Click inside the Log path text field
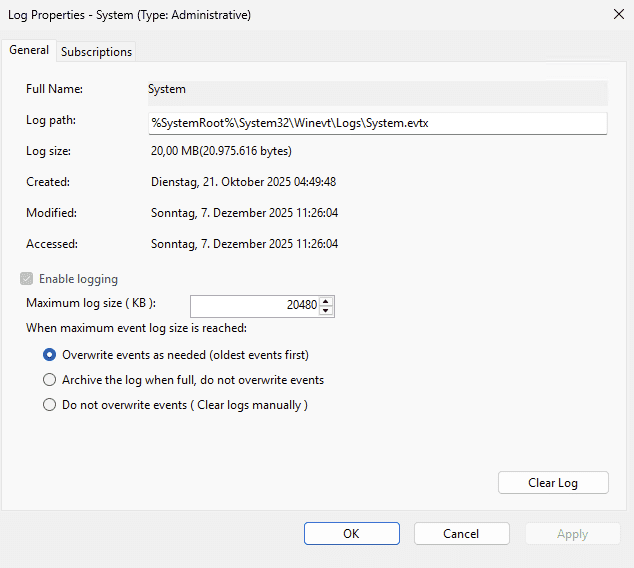This screenshot has height=568, width=634. pos(376,122)
